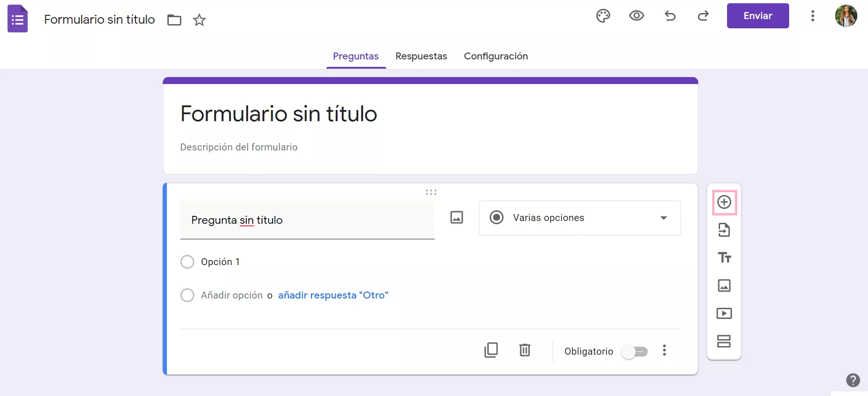Undo the last action
The height and width of the screenshot is (396, 868).
point(670,16)
